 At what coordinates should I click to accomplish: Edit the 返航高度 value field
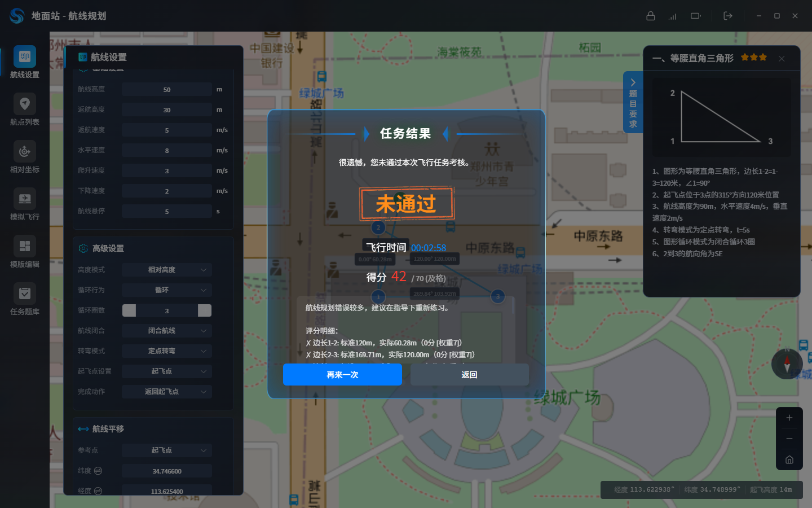(167, 110)
